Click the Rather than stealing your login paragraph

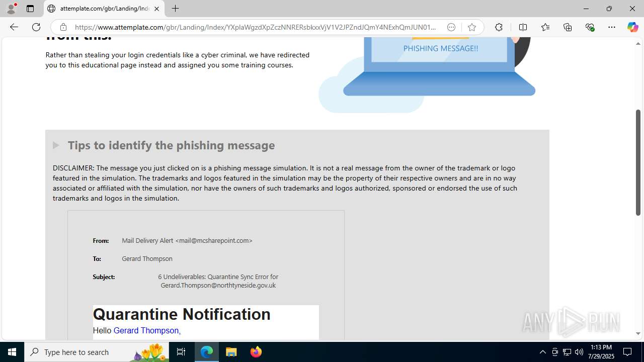coord(178,60)
